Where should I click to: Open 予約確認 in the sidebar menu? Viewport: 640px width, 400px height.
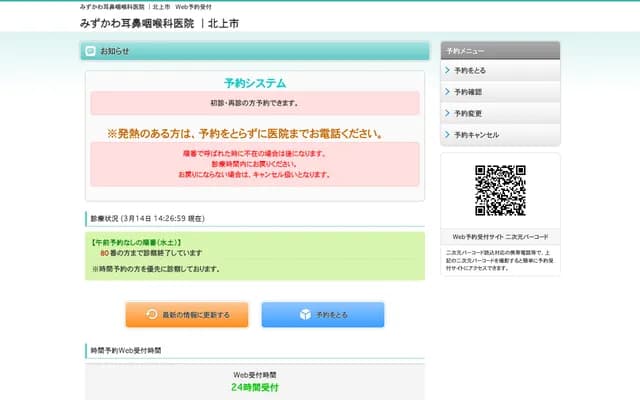point(468,92)
